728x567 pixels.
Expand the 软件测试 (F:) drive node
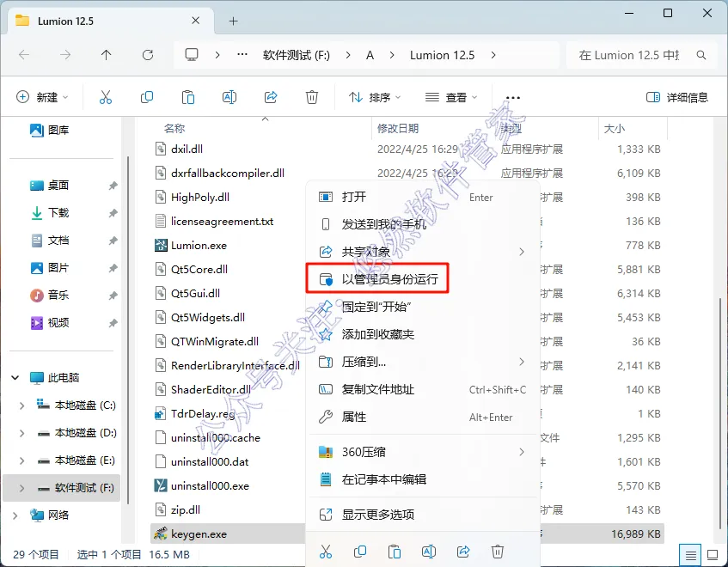21,488
